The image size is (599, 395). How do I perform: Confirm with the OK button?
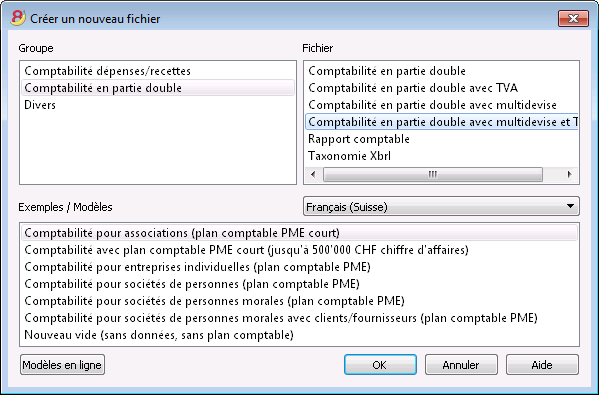coord(380,365)
